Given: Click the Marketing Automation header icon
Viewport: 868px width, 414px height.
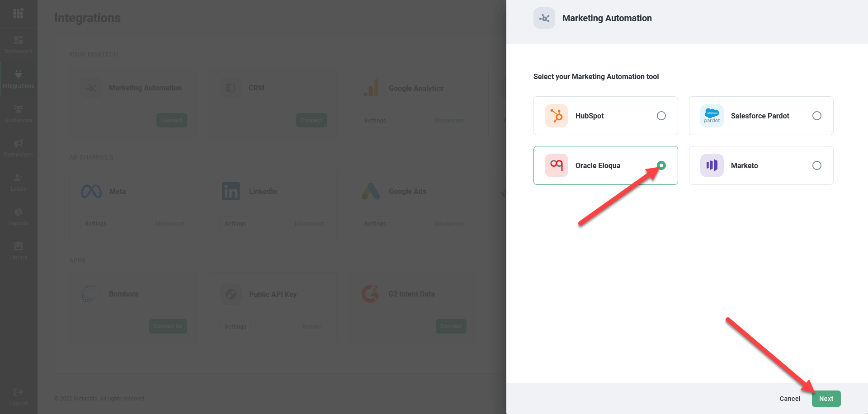Looking at the screenshot, I should point(544,18).
